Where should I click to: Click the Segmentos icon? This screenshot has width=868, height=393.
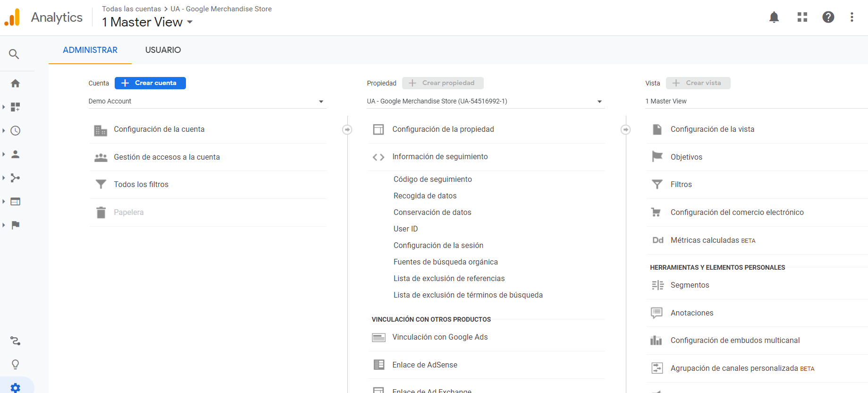[657, 285]
